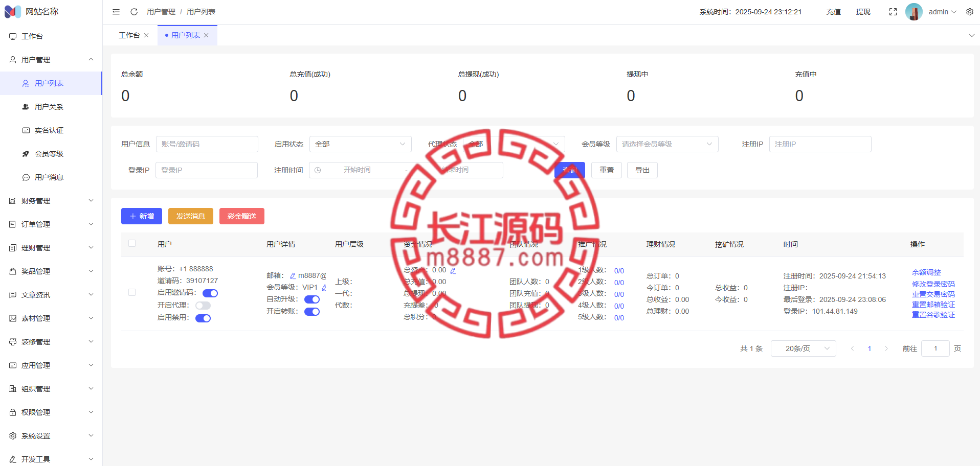
Task: Click the 重置邮箱验证 link
Action: tap(933, 305)
